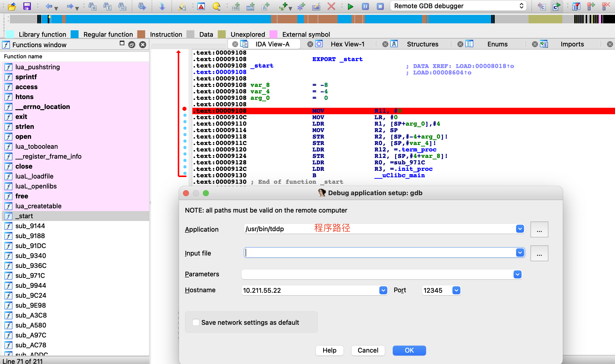This screenshot has height=364, width=615.
Task: Toggle the breakpoint at address 00009108
Action: pos(184,109)
